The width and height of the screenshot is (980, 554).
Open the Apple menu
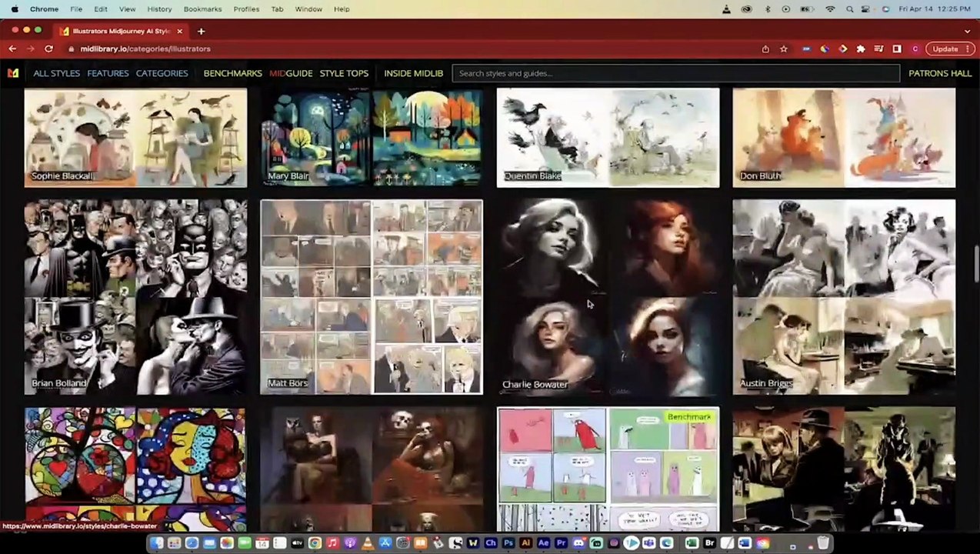click(x=15, y=8)
